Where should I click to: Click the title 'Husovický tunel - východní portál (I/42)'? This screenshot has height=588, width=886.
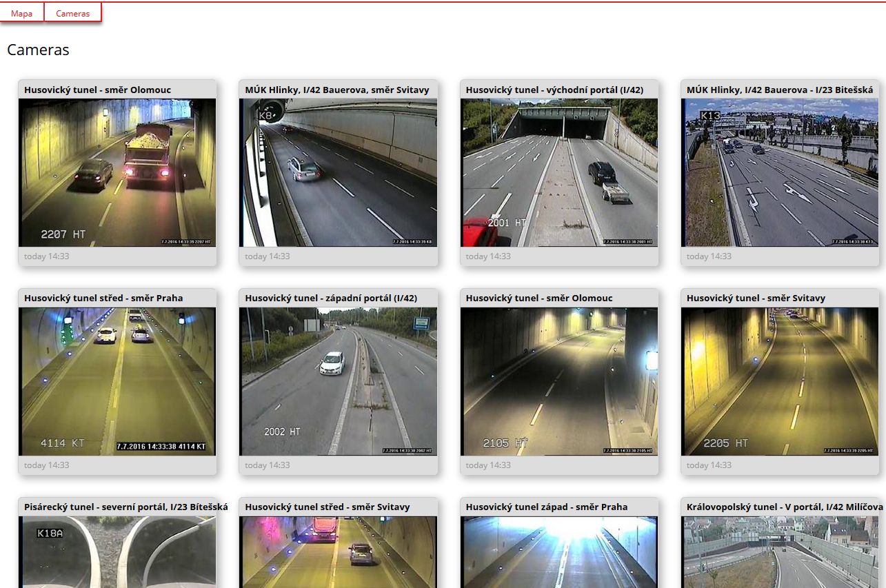pos(554,90)
